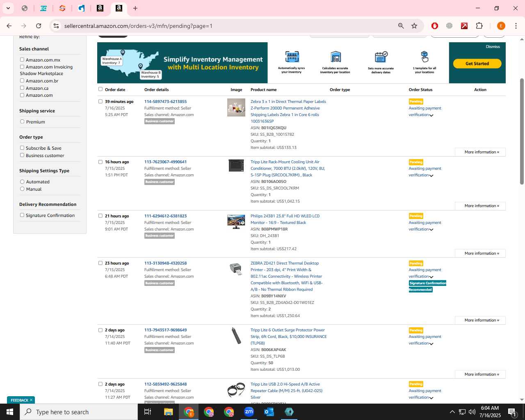Expand status for Surge Protector order
Image resolution: width=525 pixels, height=420 pixels.
(x=431, y=344)
